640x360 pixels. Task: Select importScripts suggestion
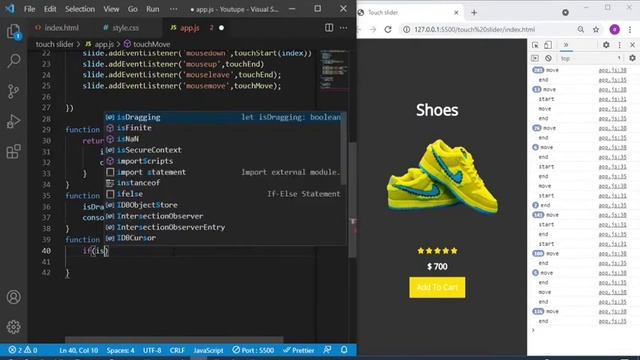coord(223,161)
